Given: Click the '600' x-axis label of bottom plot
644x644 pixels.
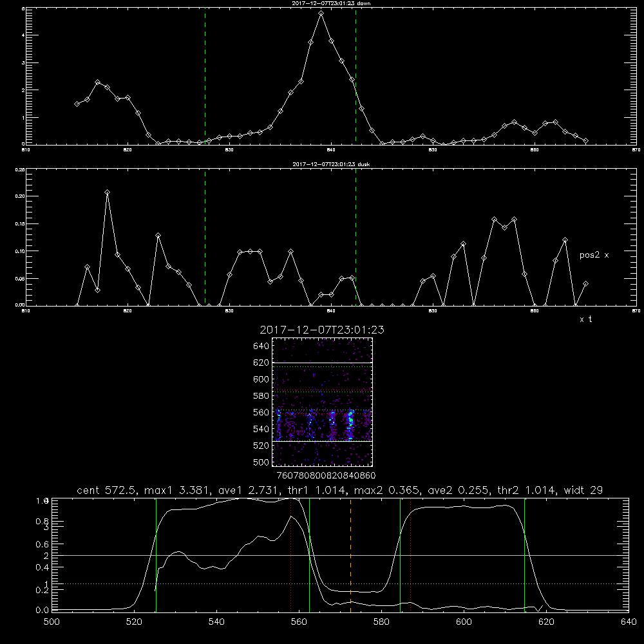Looking at the screenshot, I should click(464, 621).
